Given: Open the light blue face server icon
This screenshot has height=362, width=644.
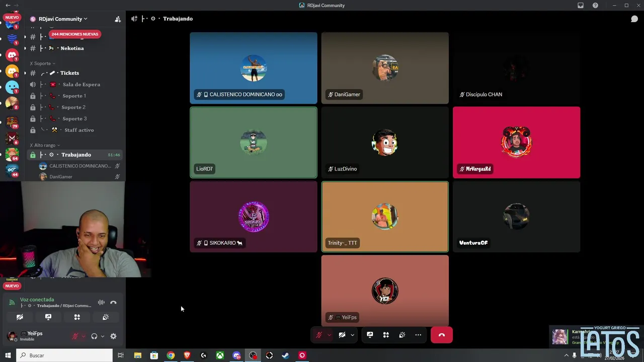Looking at the screenshot, I should (12, 87).
